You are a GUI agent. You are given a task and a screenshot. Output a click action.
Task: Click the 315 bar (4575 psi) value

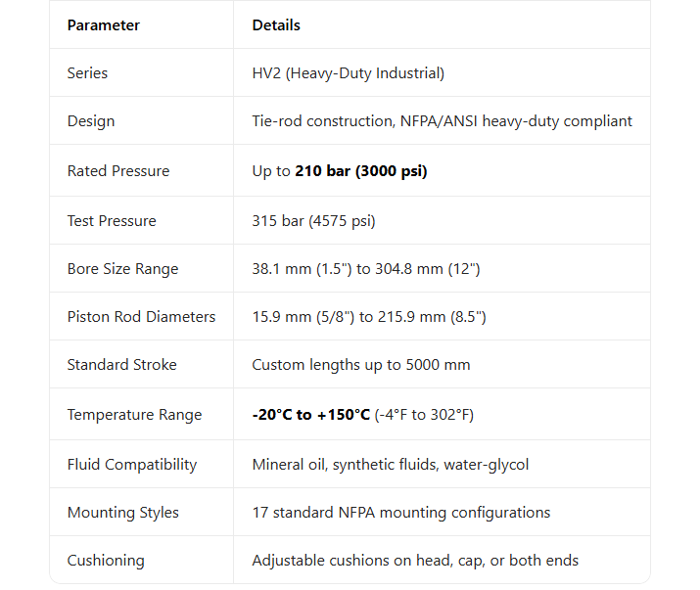pos(313,221)
